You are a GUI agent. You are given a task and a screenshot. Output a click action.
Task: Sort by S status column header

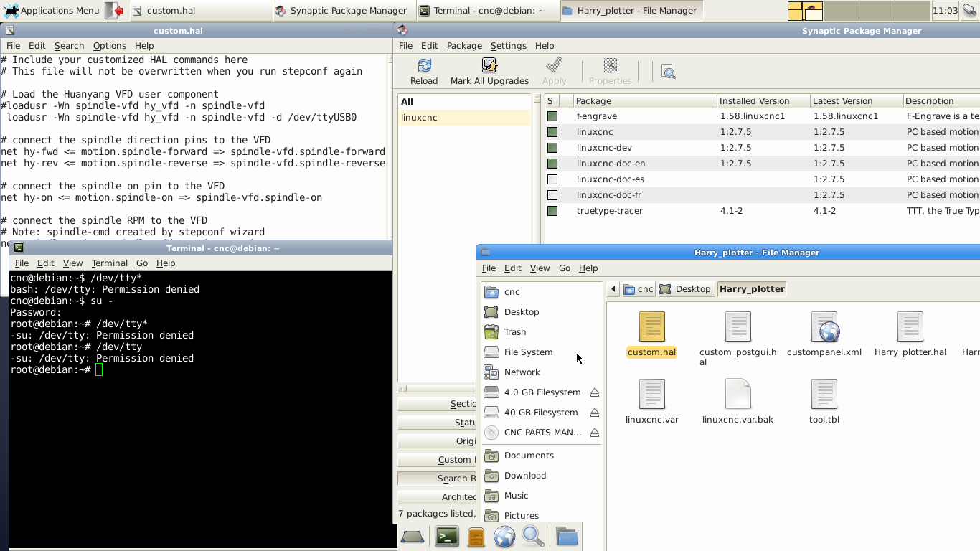pyautogui.click(x=552, y=100)
